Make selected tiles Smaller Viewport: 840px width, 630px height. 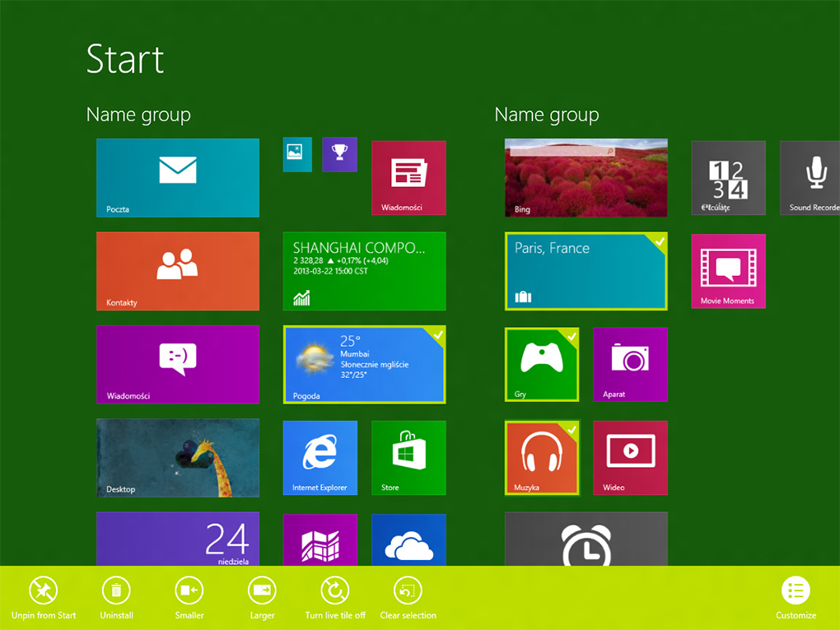pyautogui.click(x=189, y=597)
